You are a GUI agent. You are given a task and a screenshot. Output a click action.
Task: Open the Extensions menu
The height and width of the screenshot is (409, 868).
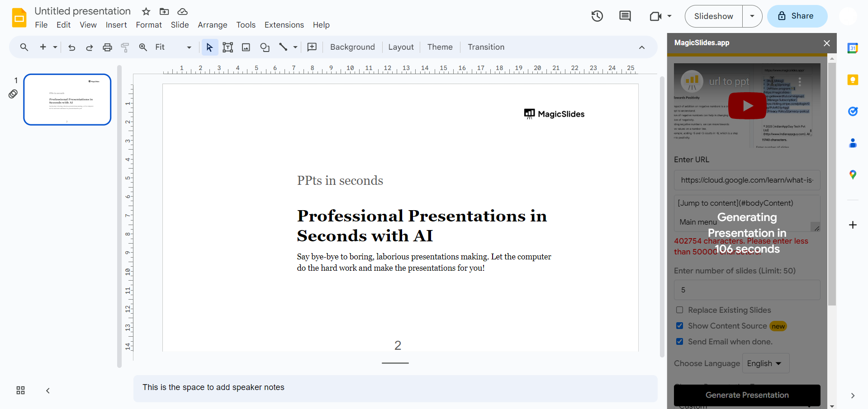(284, 25)
